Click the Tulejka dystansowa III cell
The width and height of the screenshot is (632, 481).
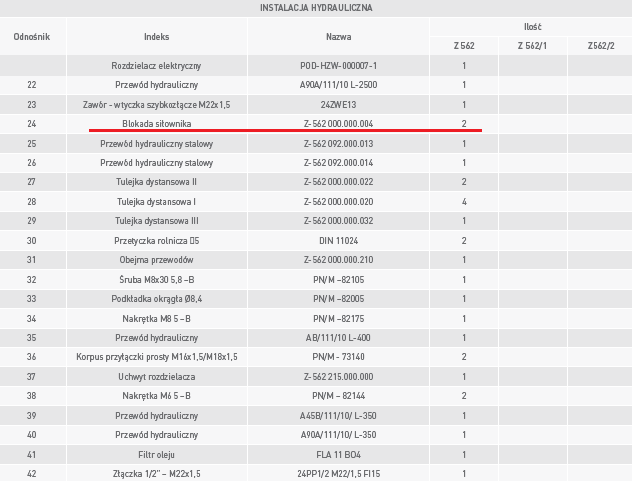156,221
